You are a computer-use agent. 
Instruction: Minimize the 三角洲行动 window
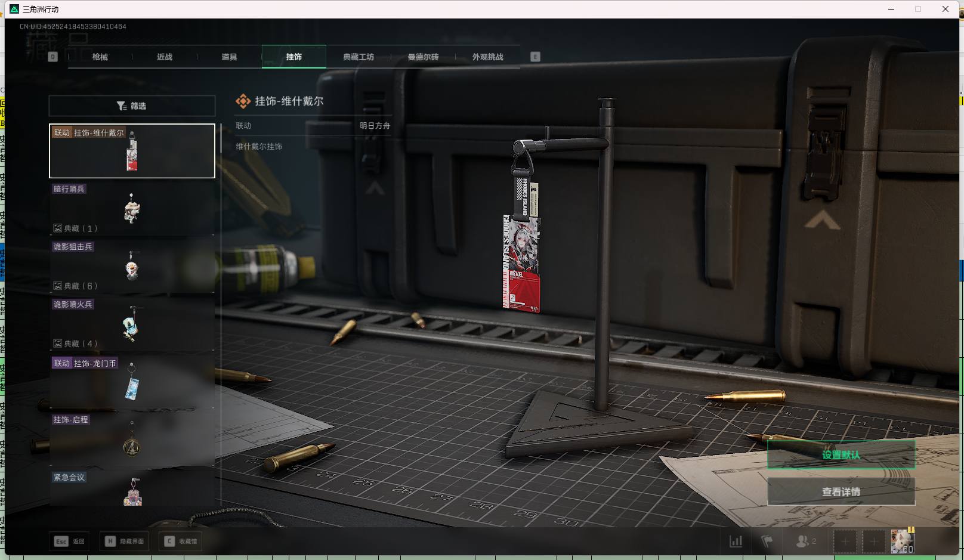point(891,9)
